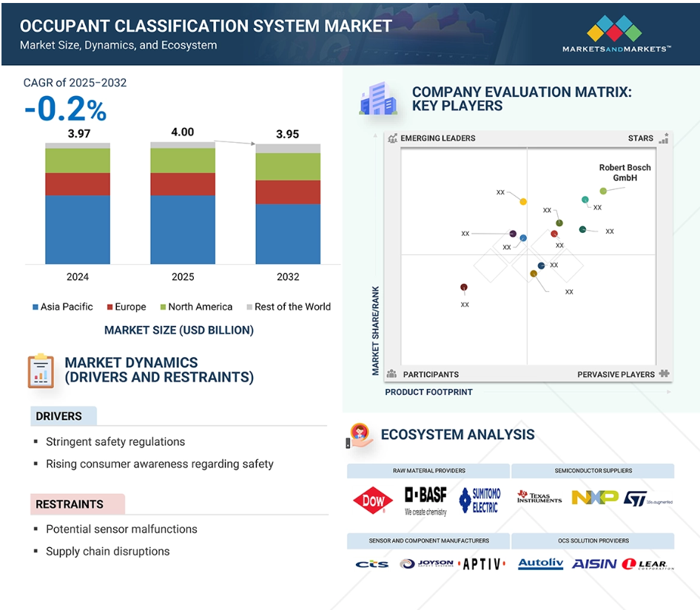Click the "3.95" value above the 2032 bar

pos(288,134)
